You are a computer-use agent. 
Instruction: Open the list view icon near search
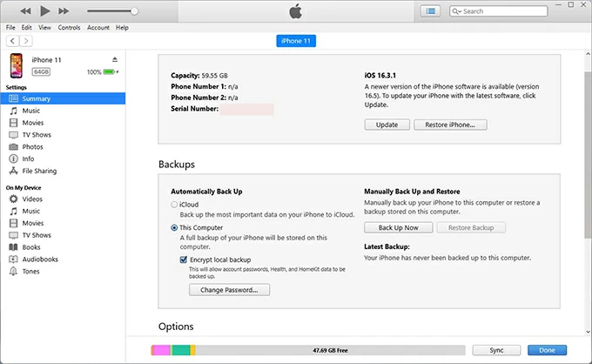[430, 11]
